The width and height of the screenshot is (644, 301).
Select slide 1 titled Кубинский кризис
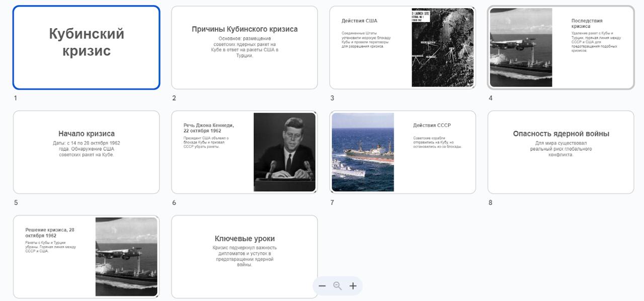(86, 47)
